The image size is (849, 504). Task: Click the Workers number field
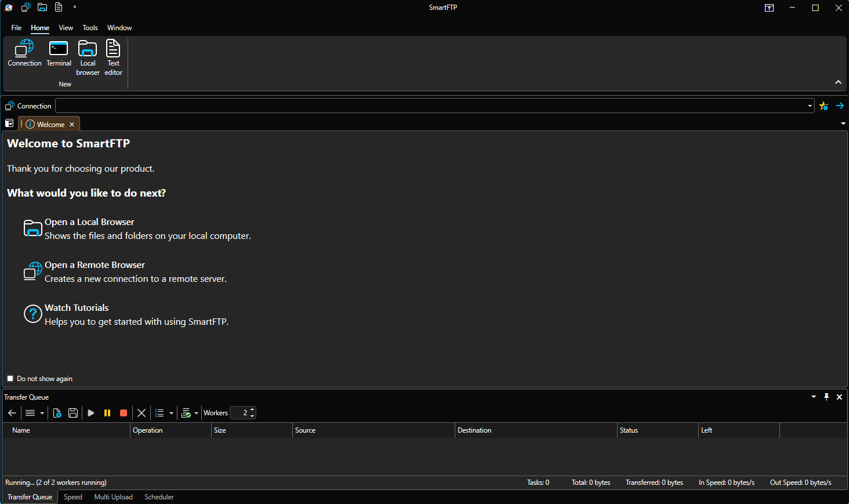pyautogui.click(x=240, y=413)
